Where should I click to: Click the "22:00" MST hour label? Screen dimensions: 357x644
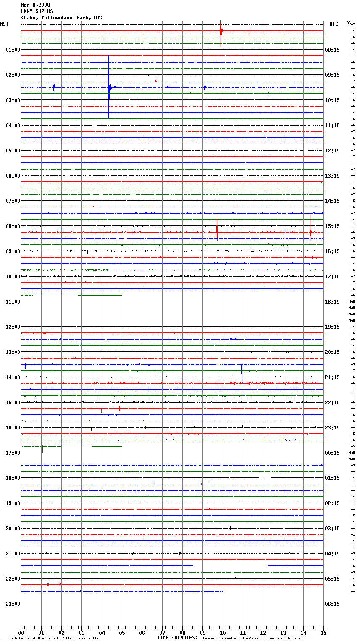[13, 579]
